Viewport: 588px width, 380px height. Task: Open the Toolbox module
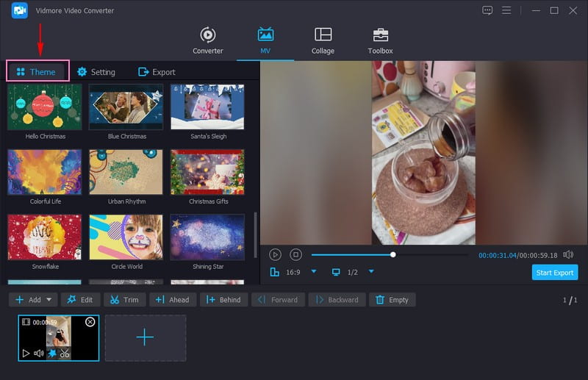pos(380,40)
